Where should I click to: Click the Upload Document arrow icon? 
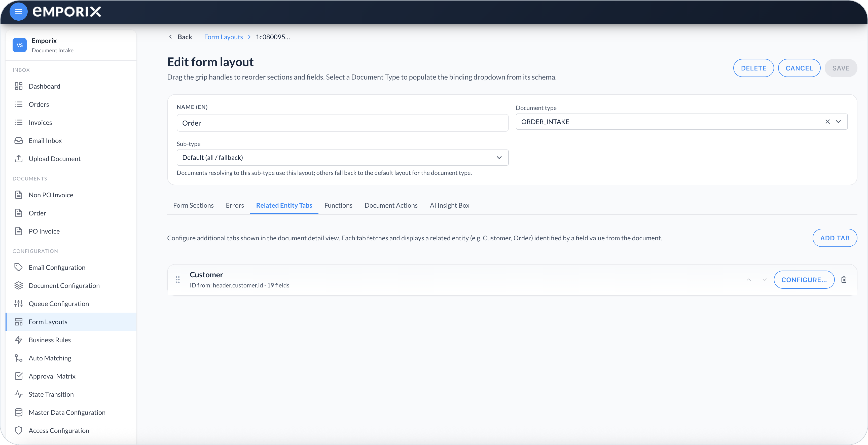coord(19,159)
